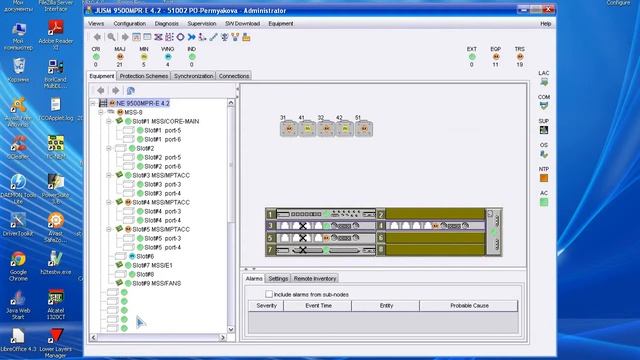This screenshot has height=360, width=640.
Task: Click the AC green status icon
Action: pos(544,202)
